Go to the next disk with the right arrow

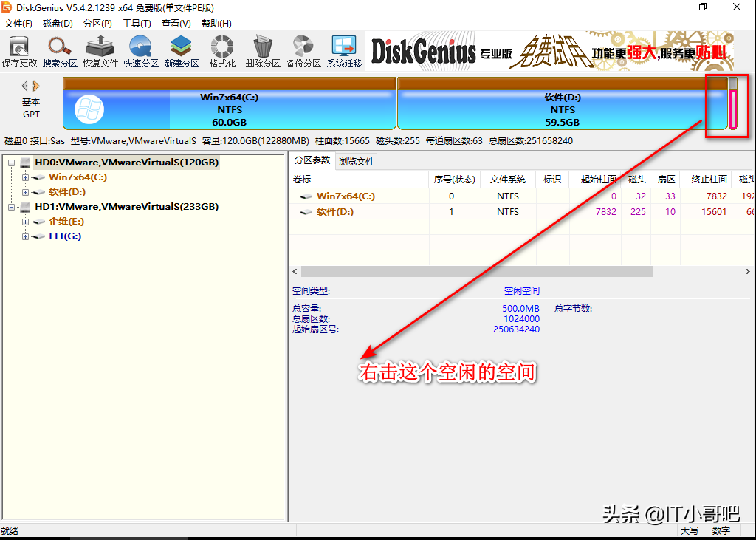36,86
